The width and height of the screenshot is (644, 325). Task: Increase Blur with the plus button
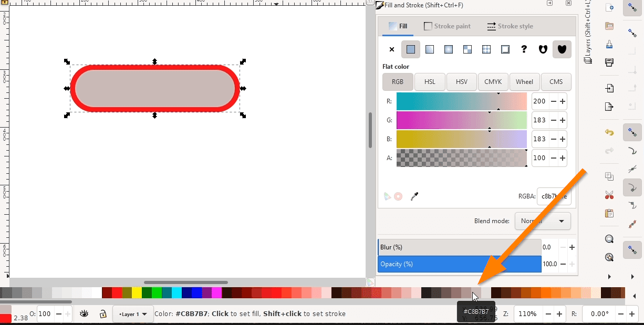pos(572,247)
